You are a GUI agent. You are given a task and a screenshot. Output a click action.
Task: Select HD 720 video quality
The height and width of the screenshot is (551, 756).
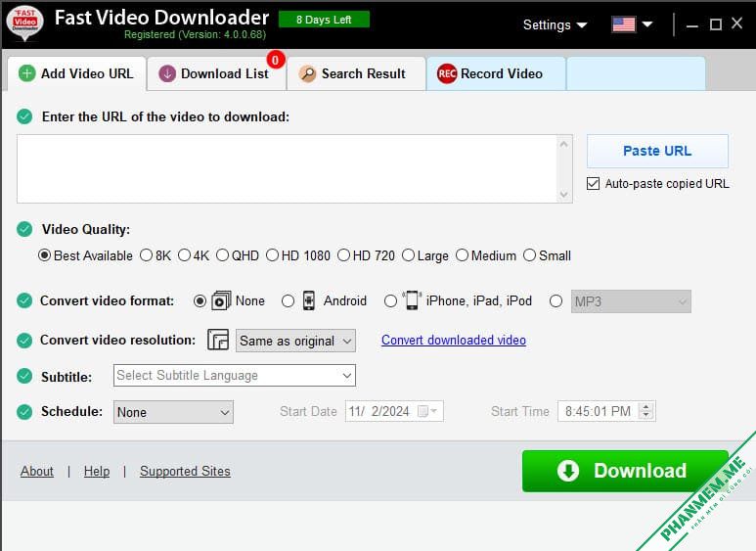pos(343,255)
